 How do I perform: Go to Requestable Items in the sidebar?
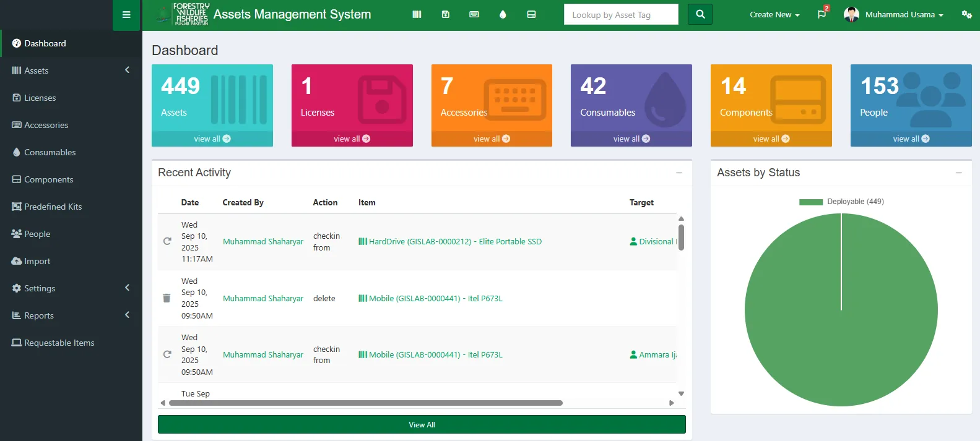tap(59, 343)
